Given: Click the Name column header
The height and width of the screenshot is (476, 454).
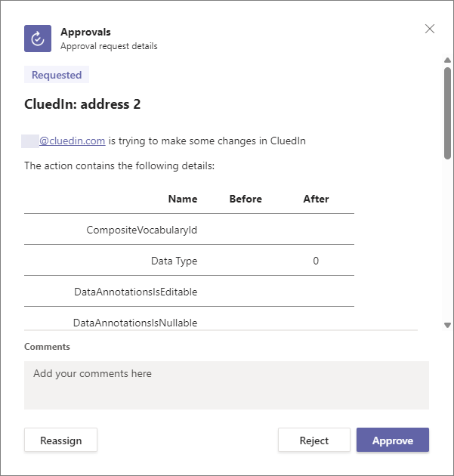Looking at the screenshot, I should click(183, 199).
